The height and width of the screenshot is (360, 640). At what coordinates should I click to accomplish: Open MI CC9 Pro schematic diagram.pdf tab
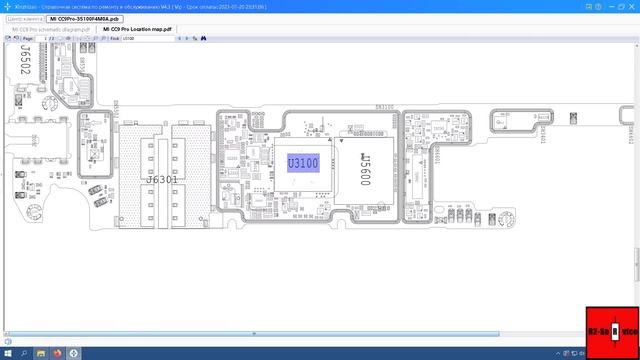coord(51,30)
